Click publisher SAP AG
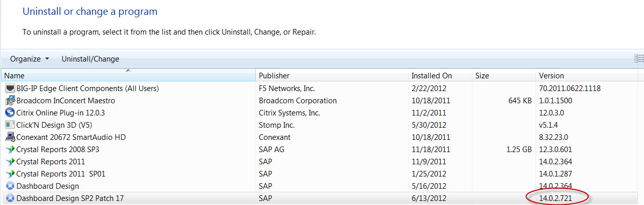This screenshot has height=205, width=644. (272, 150)
